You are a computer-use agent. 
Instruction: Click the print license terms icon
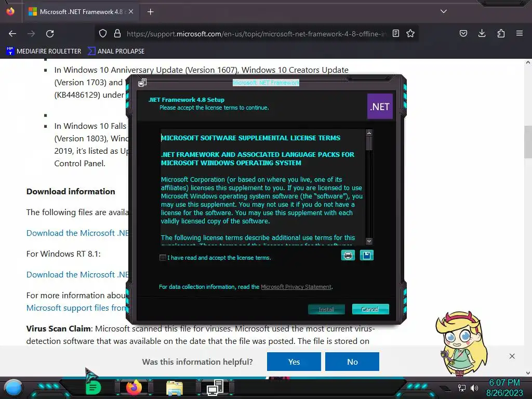click(348, 256)
